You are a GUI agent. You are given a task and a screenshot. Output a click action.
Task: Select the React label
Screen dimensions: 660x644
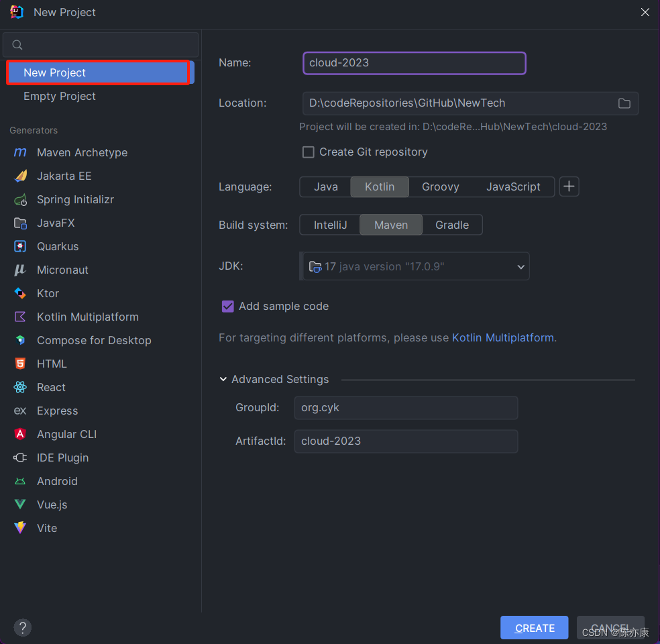pos(51,387)
